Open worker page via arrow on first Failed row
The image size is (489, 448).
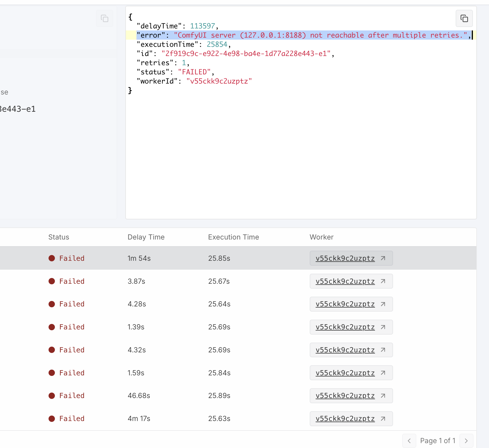383,258
